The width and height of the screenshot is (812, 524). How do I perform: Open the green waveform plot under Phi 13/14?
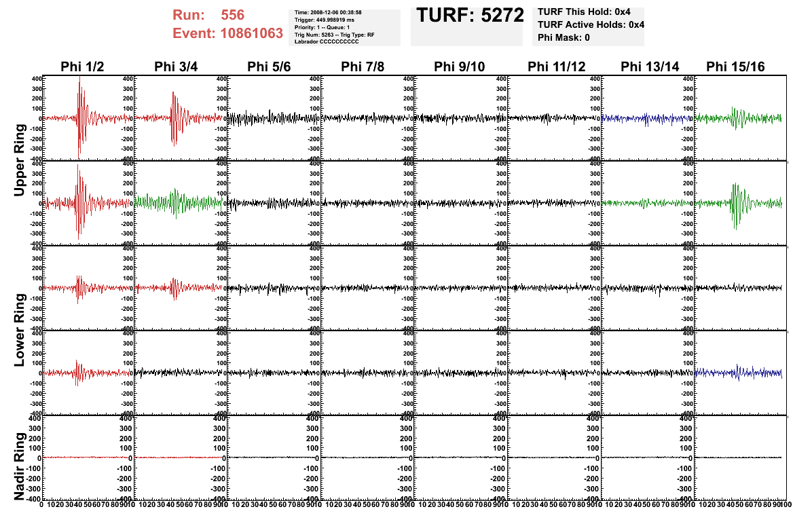tap(647, 203)
